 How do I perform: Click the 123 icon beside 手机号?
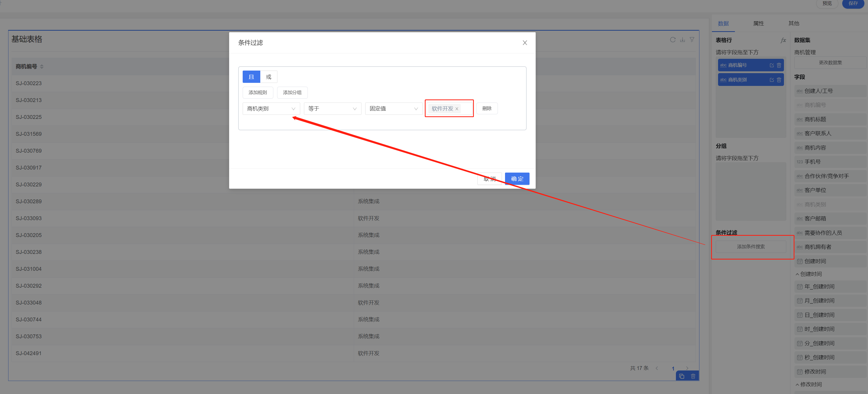point(799,162)
